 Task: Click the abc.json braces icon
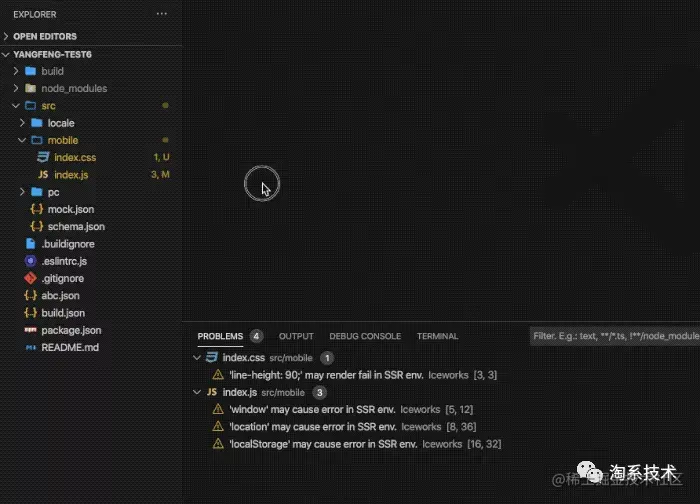coord(30,296)
